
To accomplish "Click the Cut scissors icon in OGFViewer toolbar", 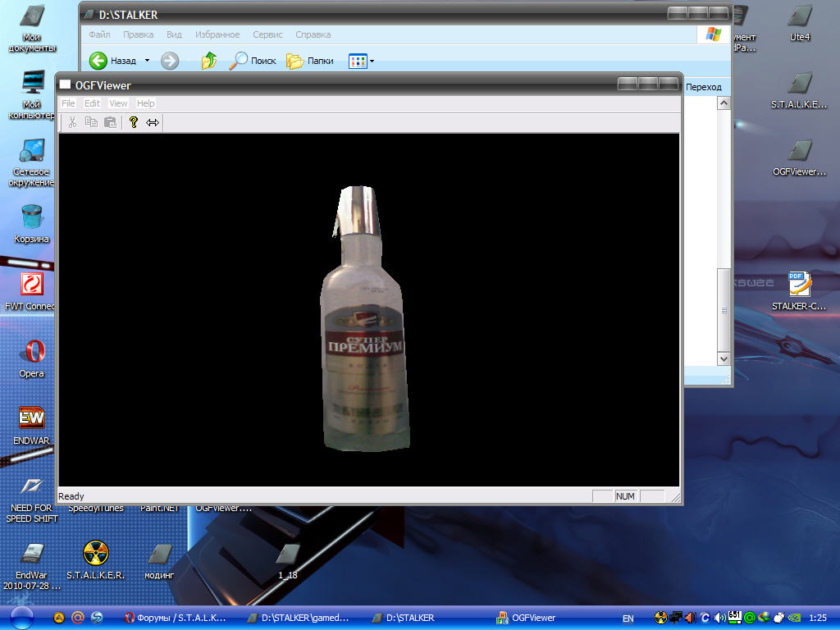I will coord(72,122).
